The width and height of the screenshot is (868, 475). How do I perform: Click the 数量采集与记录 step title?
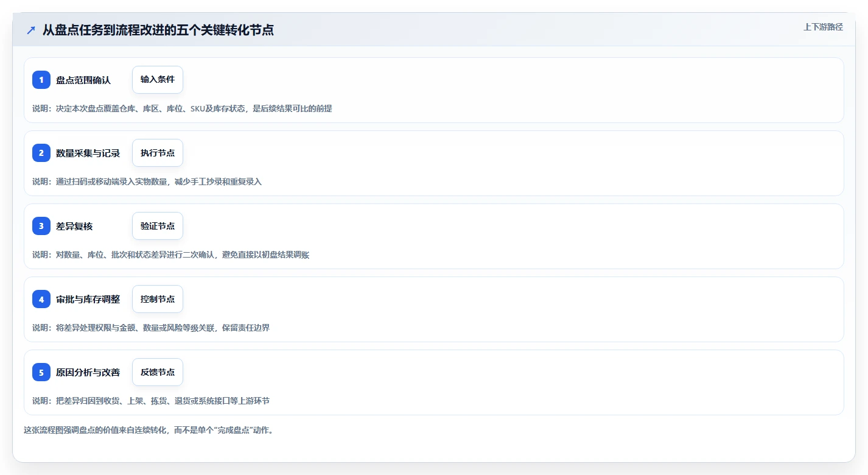pyautogui.click(x=88, y=153)
